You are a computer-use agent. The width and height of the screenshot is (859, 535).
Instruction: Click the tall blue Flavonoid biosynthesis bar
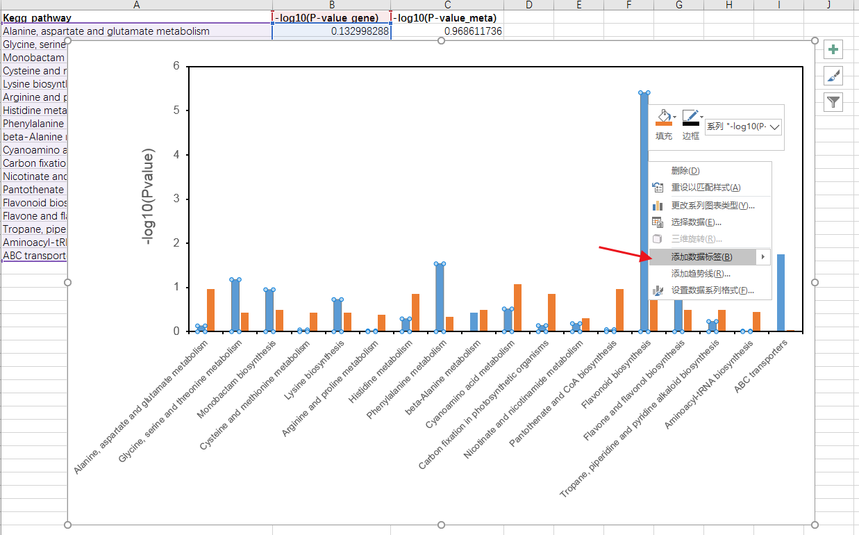pyautogui.click(x=644, y=212)
